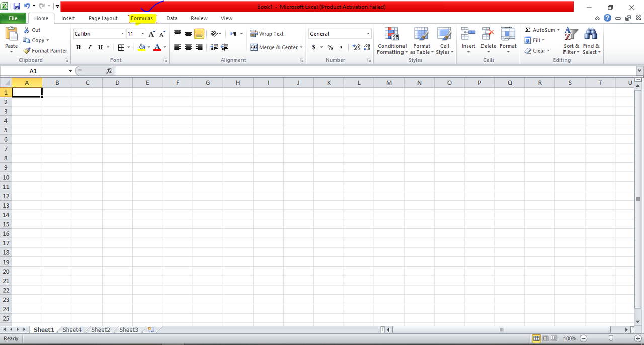Open Conditional Formatting menu
Screen dimensions: 644x345
coord(392,41)
